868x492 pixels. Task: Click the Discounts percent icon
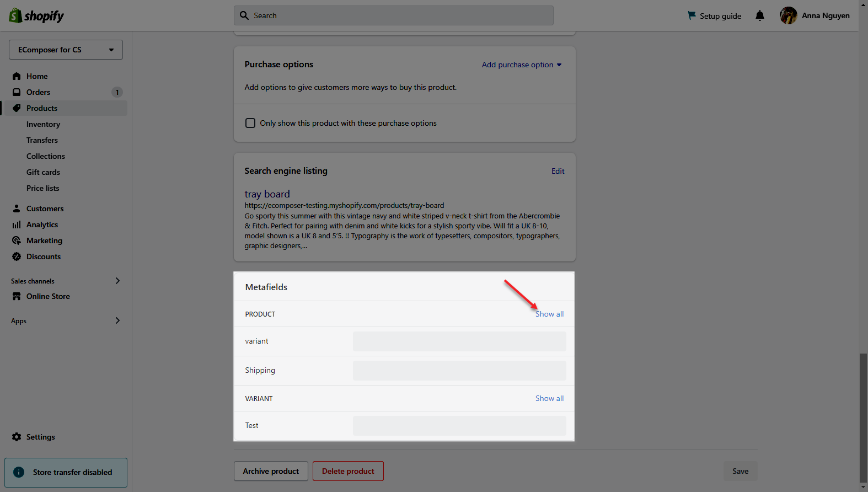coord(17,256)
